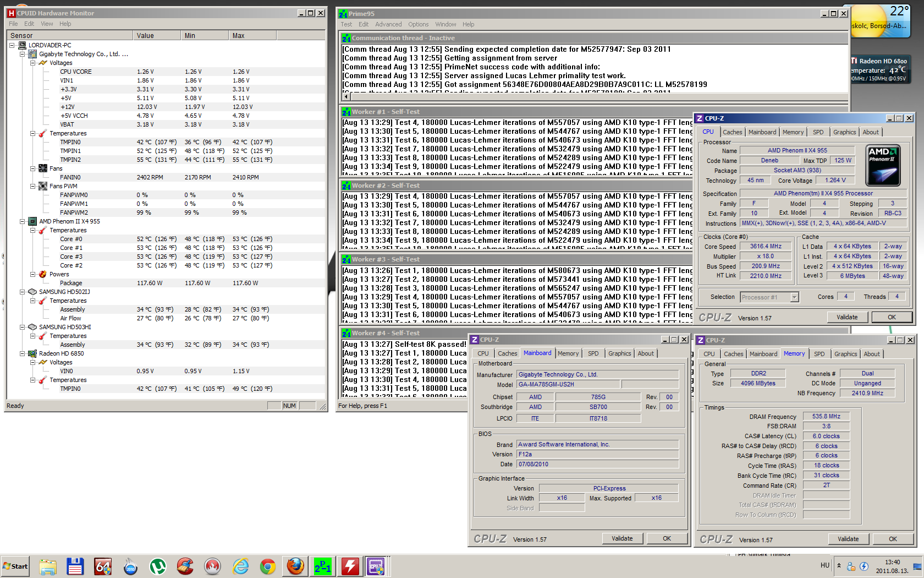Click the Max column header
The width and height of the screenshot is (924, 578).
pyautogui.click(x=252, y=35)
